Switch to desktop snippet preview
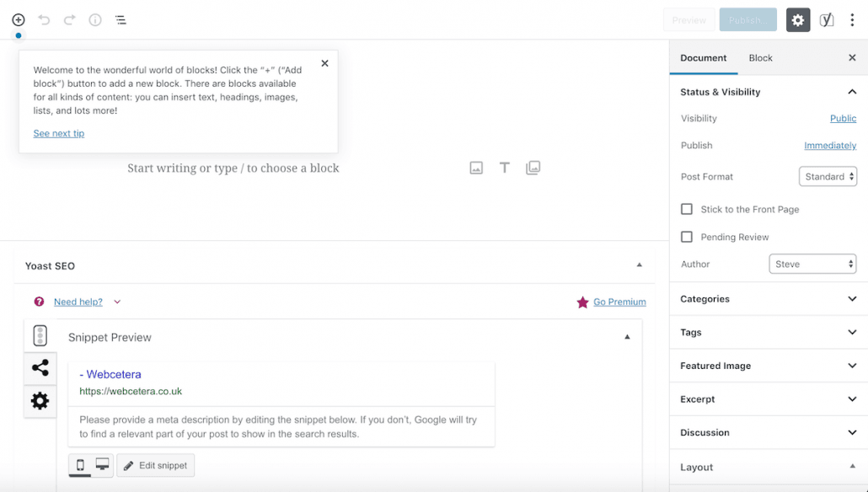This screenshot has width=868, height=492. [x=103, y=465]
